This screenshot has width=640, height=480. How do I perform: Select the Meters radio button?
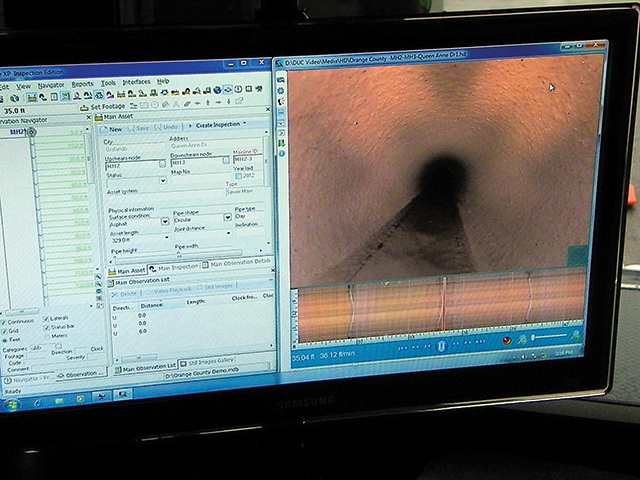tap(47, 336)
